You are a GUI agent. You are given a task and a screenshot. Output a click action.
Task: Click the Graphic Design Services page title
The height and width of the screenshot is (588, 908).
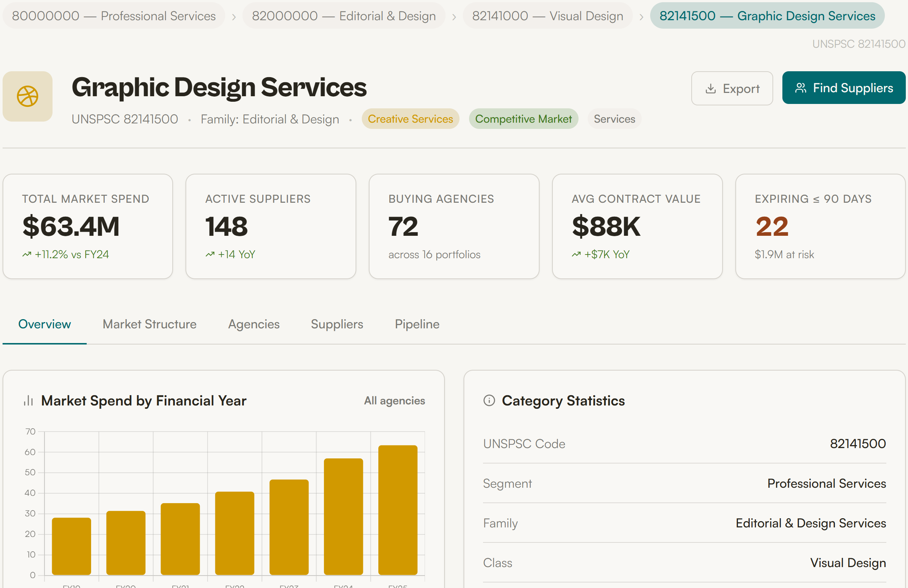[219, 87]
